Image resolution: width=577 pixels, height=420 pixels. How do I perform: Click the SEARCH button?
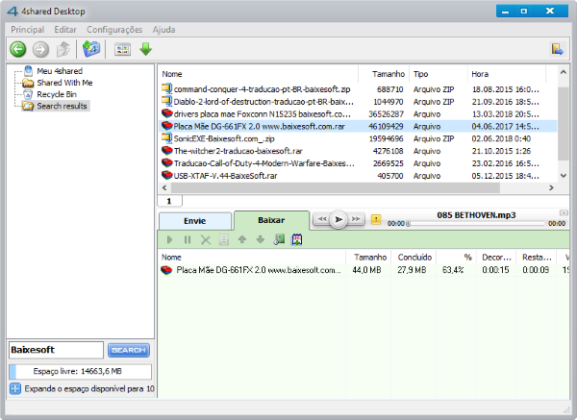pyautogui.click(x=129, y=350)
